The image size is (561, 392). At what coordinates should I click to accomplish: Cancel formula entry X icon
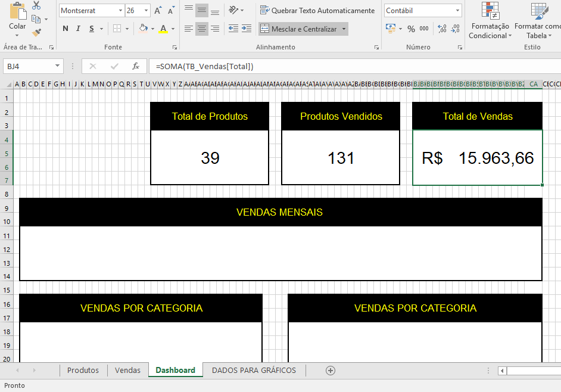click(x=93, y=66)
